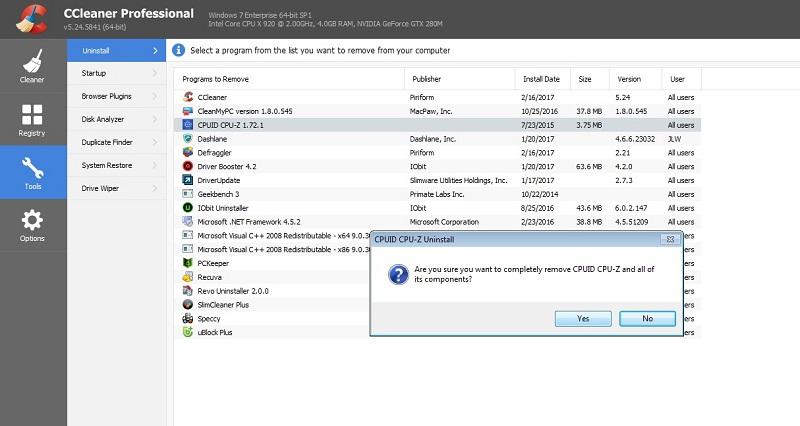Click the Visual C++ 2008 x64 icon

click(x=188, y=235)
